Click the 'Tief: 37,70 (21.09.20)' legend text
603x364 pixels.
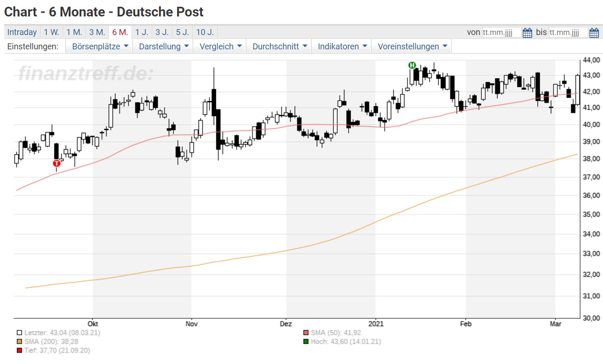click(57, 351)
